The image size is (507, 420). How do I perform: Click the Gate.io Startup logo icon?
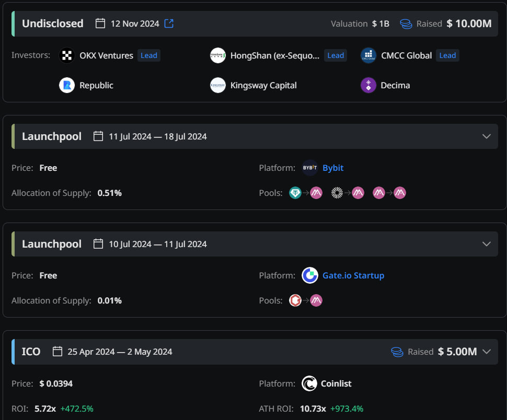(x=310, y=275)
